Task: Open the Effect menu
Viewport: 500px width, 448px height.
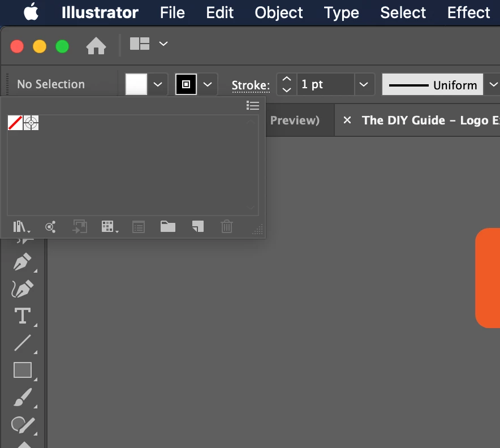Action: (x=468, y=13)
